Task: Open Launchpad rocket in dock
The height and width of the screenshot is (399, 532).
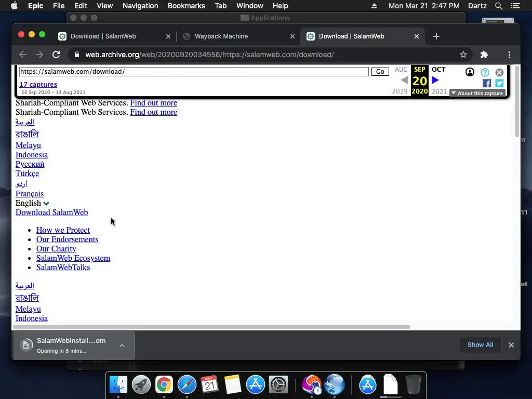Action: (x=141, y=385)
